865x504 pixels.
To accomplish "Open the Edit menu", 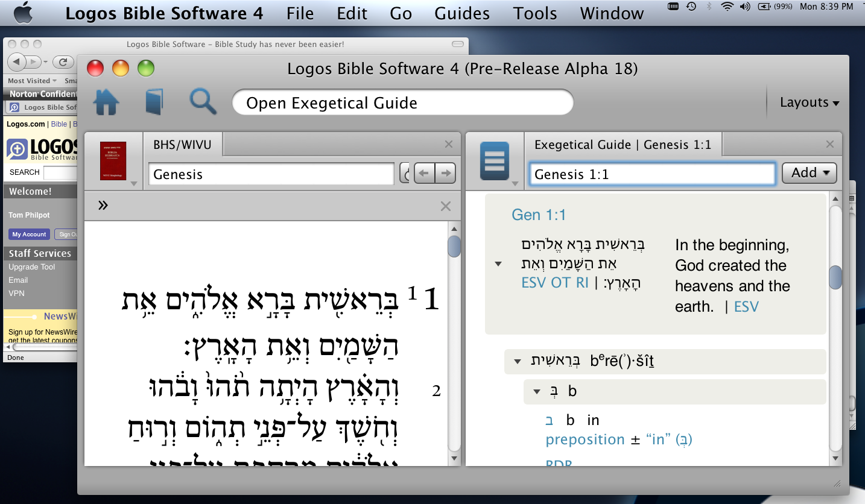I will pos(352,13).
